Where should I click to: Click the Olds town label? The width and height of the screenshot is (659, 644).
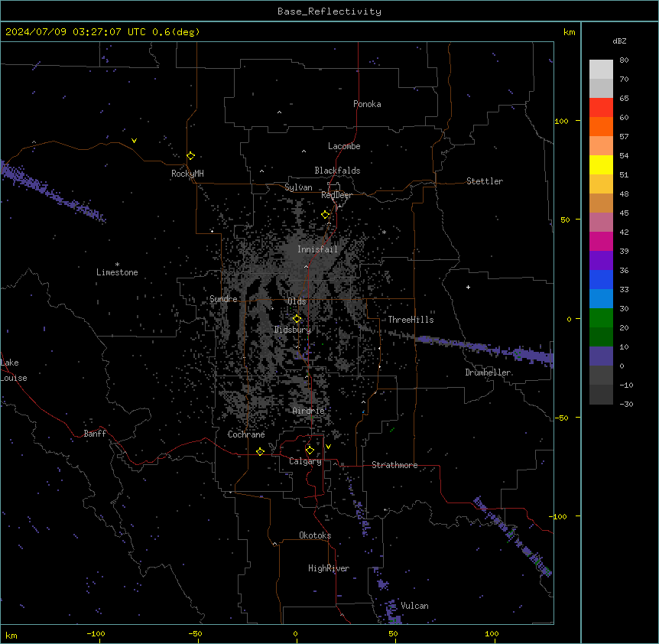pyautogui.click(x=297, y=301)
